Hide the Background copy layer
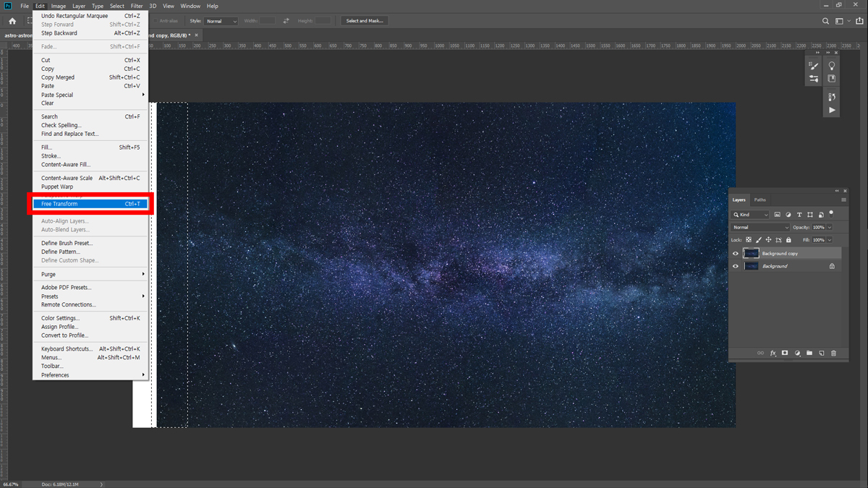Image resolution: width=868 pixels, height=488 pixels. click(x=736, y=254)
